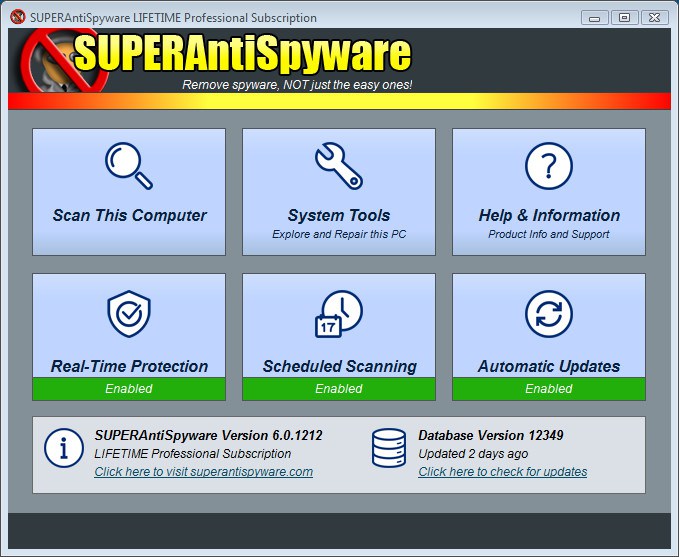
Task: Open Help & Information Product Info tile
Action: tap(549, 192)
